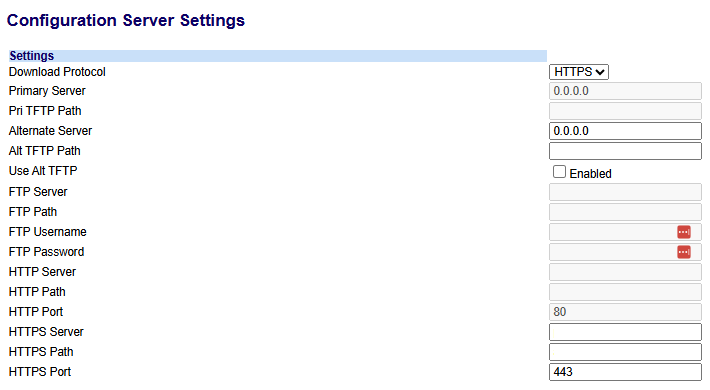Enable the Use Alt TFTP checkbox

(559, 172)
